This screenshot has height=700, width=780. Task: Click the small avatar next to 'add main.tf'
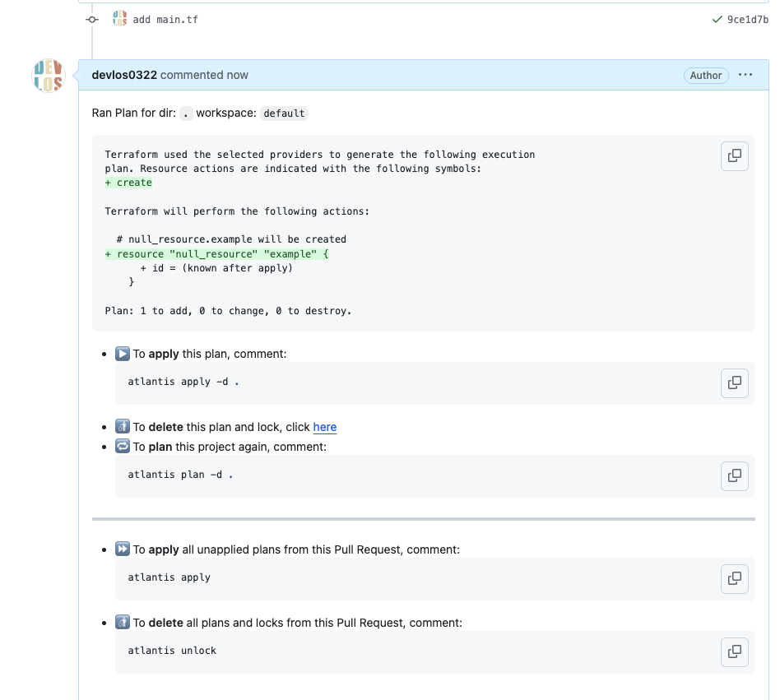tap(120, 18)
